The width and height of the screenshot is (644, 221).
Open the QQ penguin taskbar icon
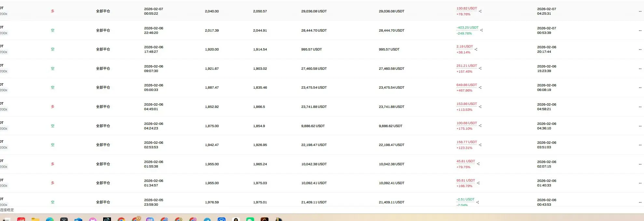(x=236, y=219)
